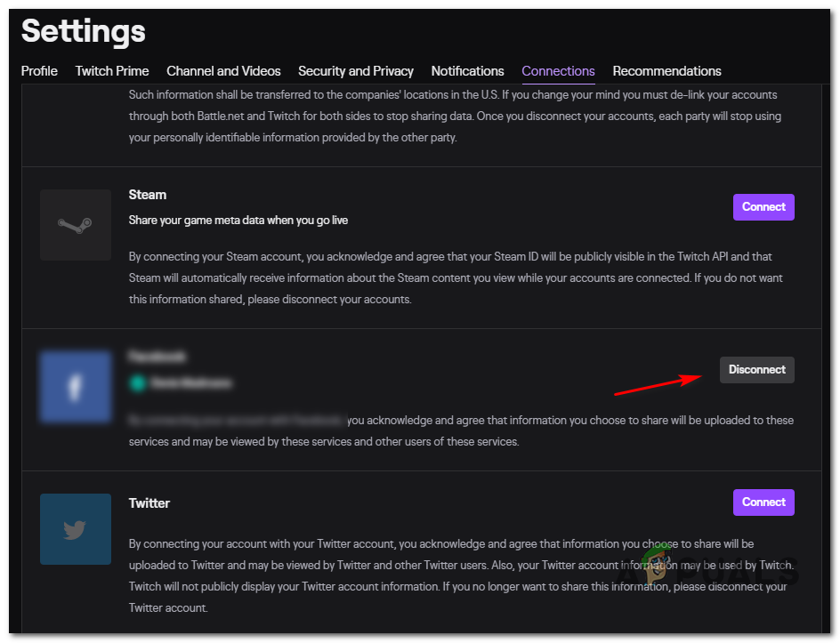
Task: Click the Settings page title
Action: tap(84, 32)
